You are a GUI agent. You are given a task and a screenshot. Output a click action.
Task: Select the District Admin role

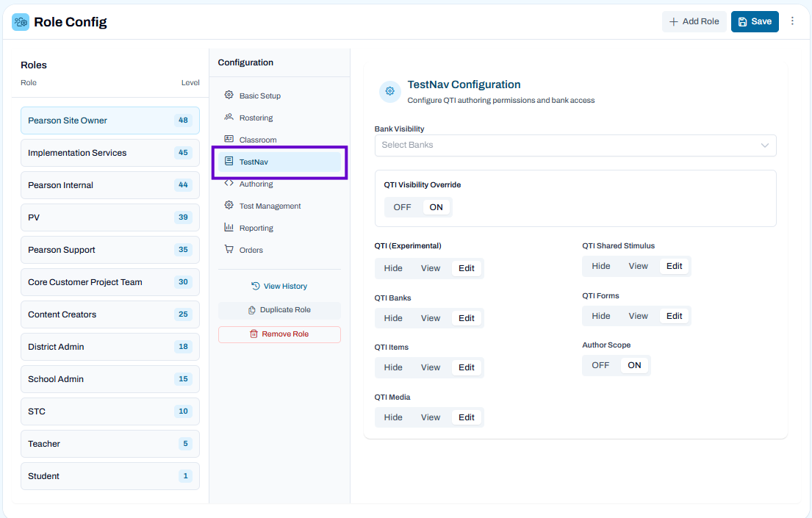(109, 347)
